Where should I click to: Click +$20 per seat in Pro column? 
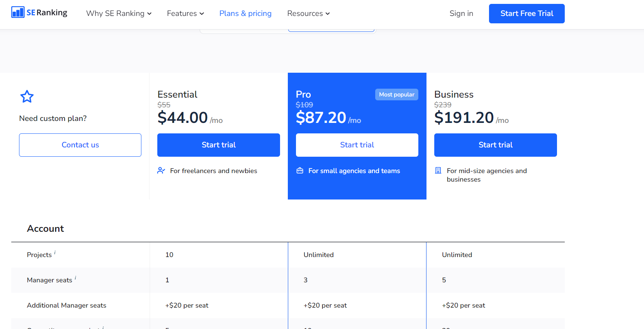(325, 305)
